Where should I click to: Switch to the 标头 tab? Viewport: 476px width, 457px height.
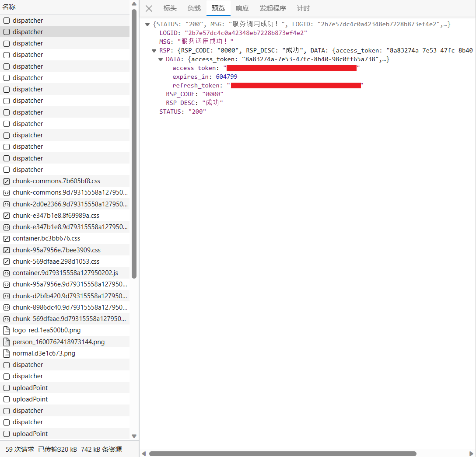click(170, 8)
